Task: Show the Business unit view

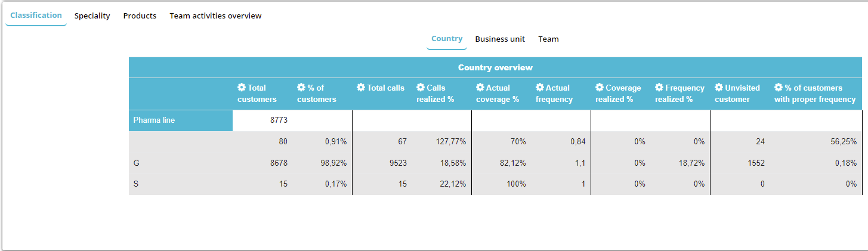Action: [500, 39]
